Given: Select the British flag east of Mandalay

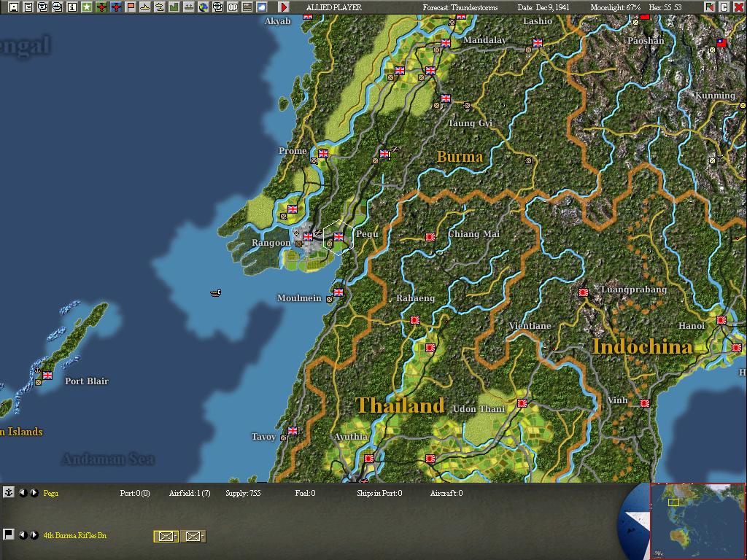Looking at the screenshot, I should [x=538, y=43].
